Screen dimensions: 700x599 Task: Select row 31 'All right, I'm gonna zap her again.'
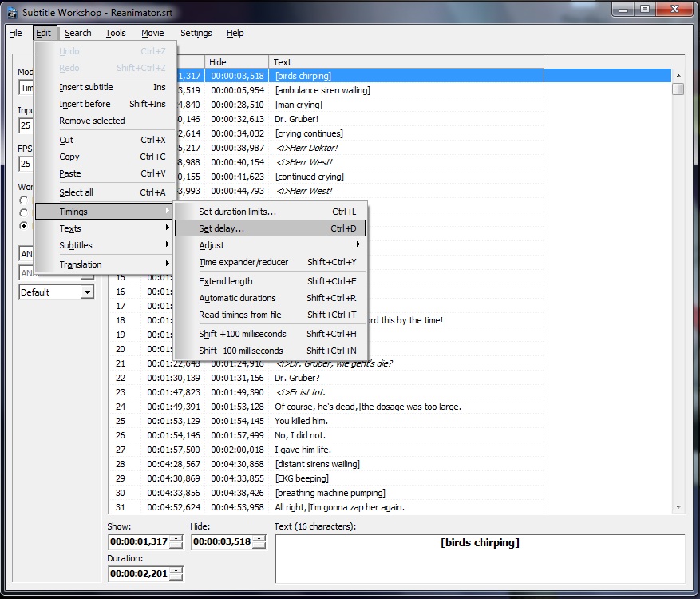coord(390,507)
